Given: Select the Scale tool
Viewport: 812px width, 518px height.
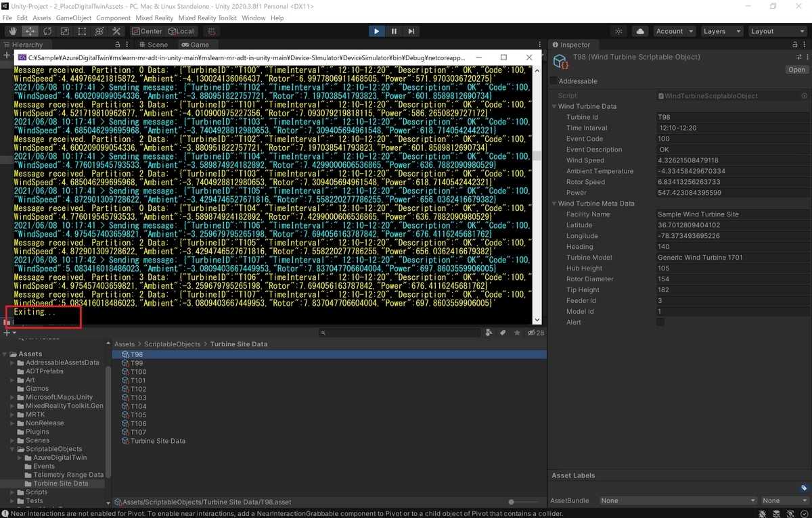Looking at the screenshot, I should 64,31.
